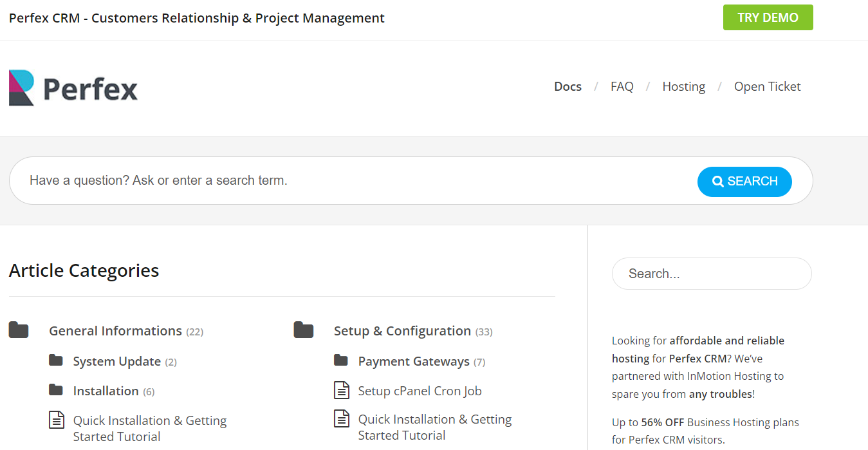Click the Installation folder icon
The image size is (868, 450).
click(x=56, y=390)
